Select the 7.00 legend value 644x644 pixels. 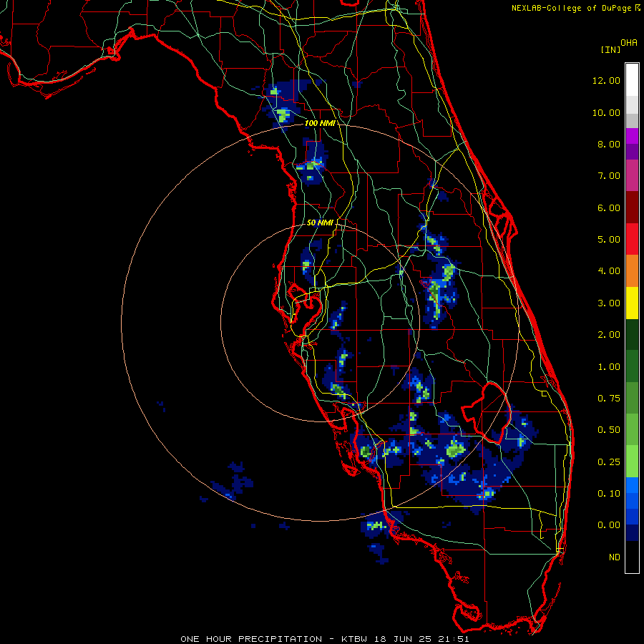(609, 176)
